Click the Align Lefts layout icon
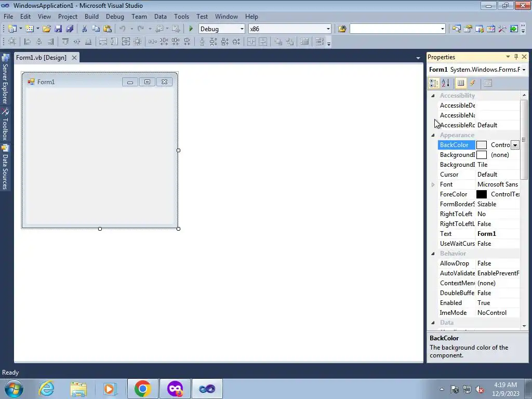Image resolution: width=532 pixels, height=399 pixels. tap(28, 42)
